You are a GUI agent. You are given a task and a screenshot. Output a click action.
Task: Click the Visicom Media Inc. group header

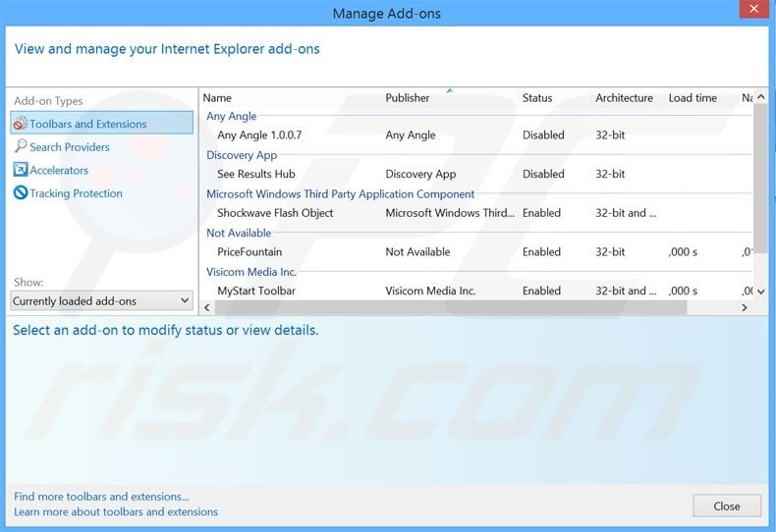(251, 272)
